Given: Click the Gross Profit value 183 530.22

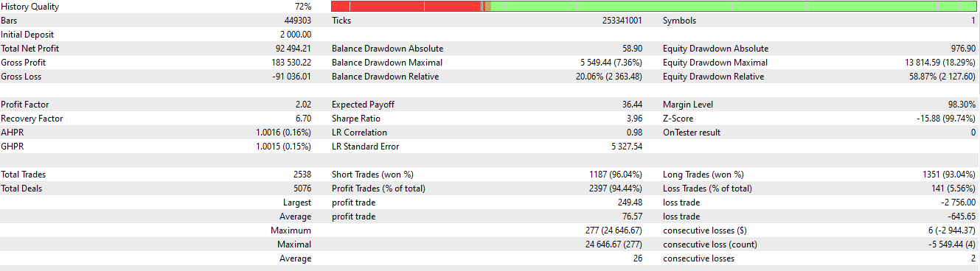Looking at the screenshot, I should [291, 63].
